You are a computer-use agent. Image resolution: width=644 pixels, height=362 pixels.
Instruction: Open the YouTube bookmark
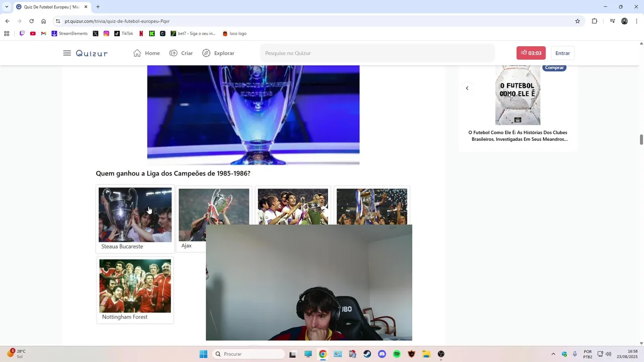33,34
